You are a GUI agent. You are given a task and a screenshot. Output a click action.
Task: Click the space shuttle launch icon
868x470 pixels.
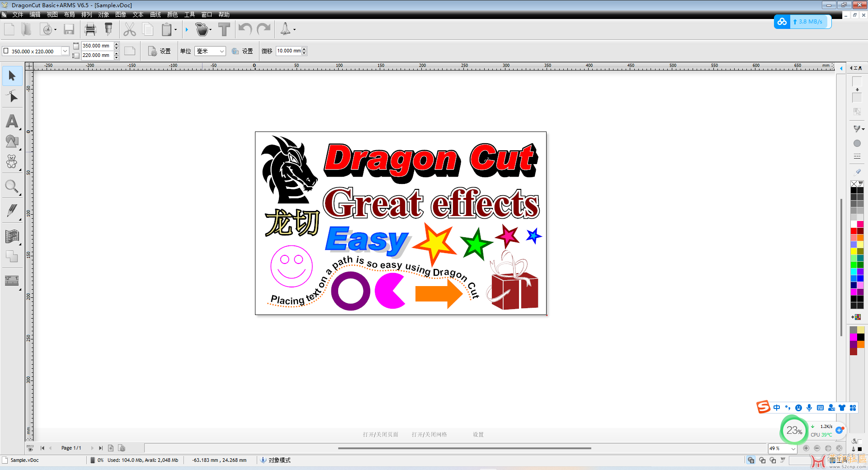tap(285, 30)
